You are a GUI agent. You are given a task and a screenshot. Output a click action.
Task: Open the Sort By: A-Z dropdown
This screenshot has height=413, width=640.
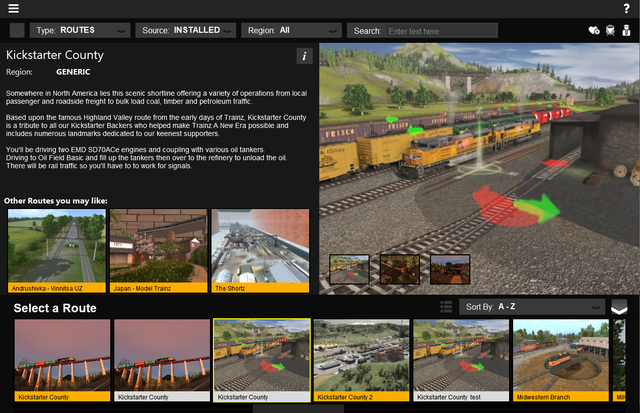[532, 306]
